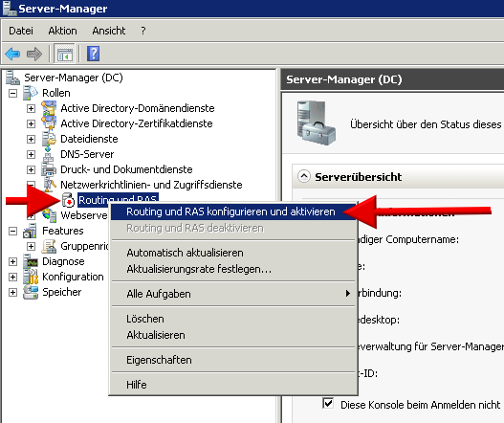Select the Speicher tree label
The height and width of the screenshot is (423, 504).
[62, 292]
